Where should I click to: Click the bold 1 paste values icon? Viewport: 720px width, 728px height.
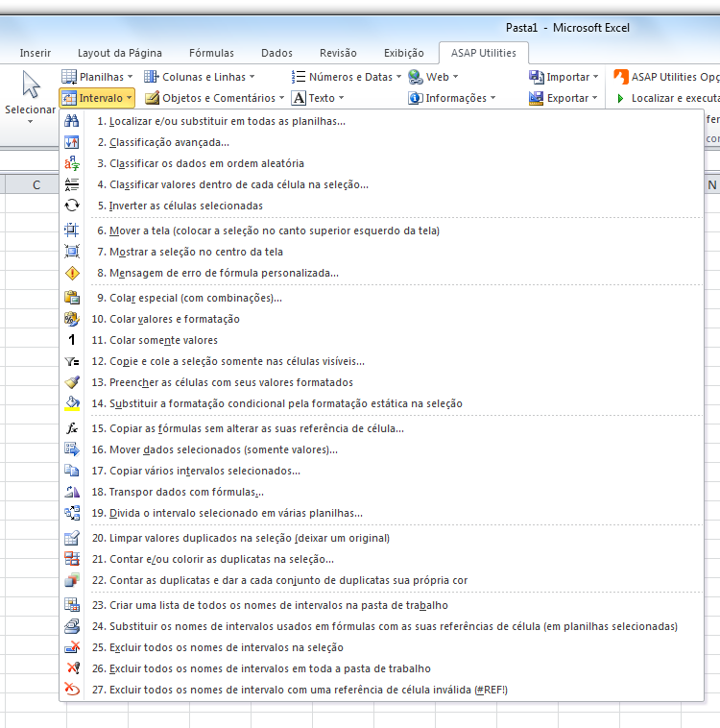coord(72,340)
